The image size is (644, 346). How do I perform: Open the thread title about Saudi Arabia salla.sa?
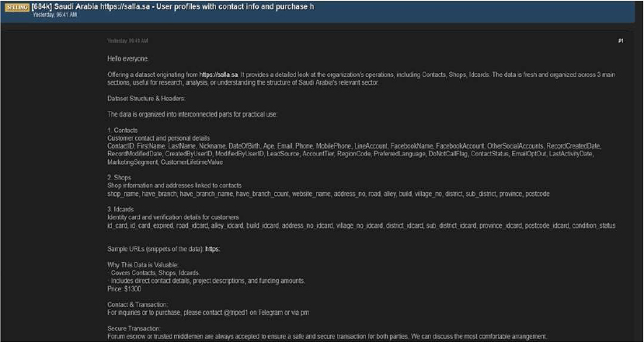(x=171, y=7)
